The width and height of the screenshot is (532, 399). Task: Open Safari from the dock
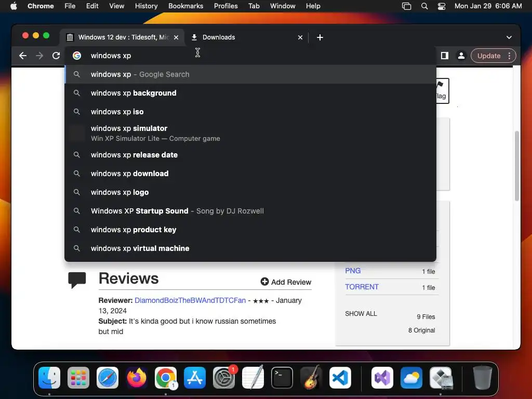[x=108, y=378]
